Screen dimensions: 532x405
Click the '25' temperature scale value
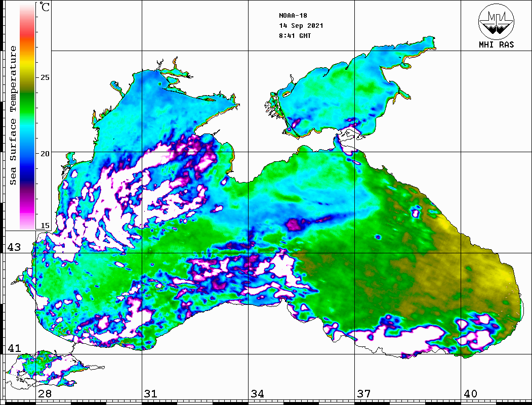pos(45,77)
